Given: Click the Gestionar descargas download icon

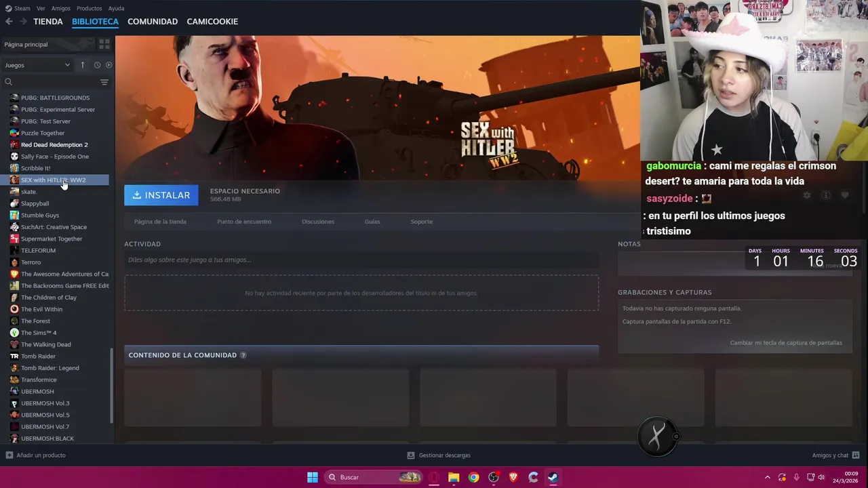Looking at the screenshot, I should click(x=410, y=455).
